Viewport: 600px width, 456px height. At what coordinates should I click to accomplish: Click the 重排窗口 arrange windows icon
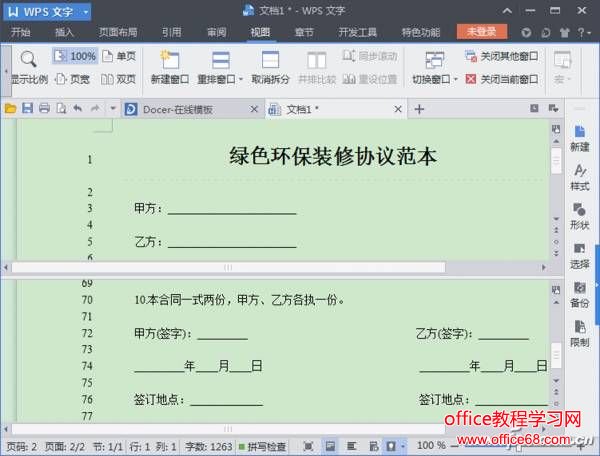[221, 60]
